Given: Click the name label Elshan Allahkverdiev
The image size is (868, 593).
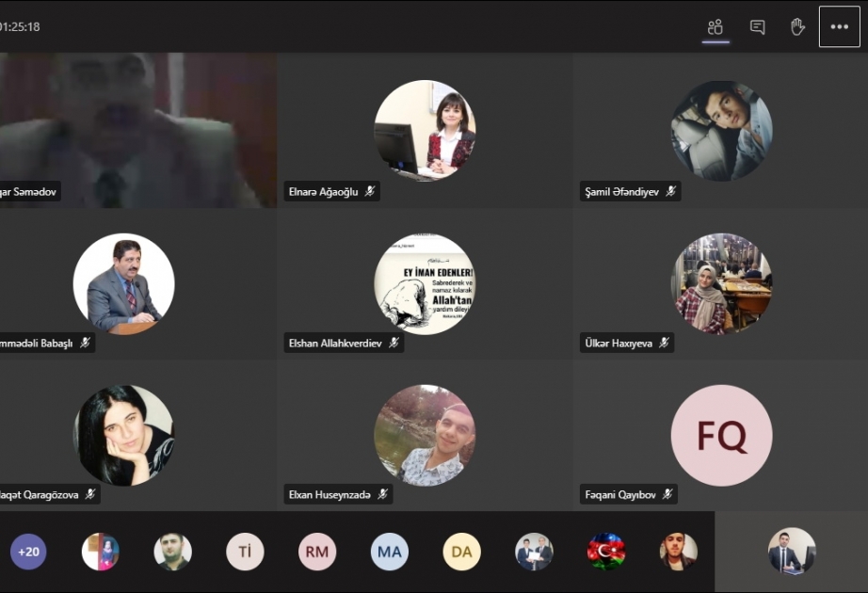Looking at the screenshot, I should [x=335, y=343].
